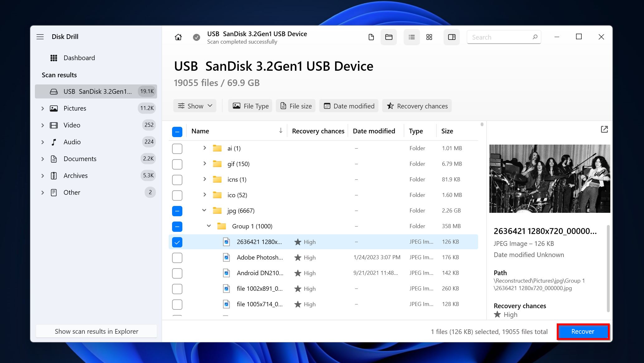
Task: Expand the Documents category
Action: pyautogui.click(x=43, y=159)
